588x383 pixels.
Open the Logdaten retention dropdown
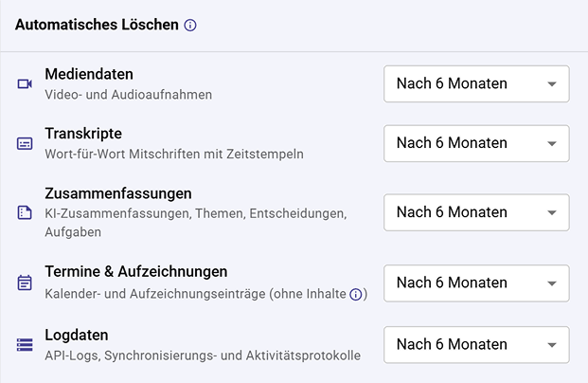pyautogui.click(x=475, y=344)
